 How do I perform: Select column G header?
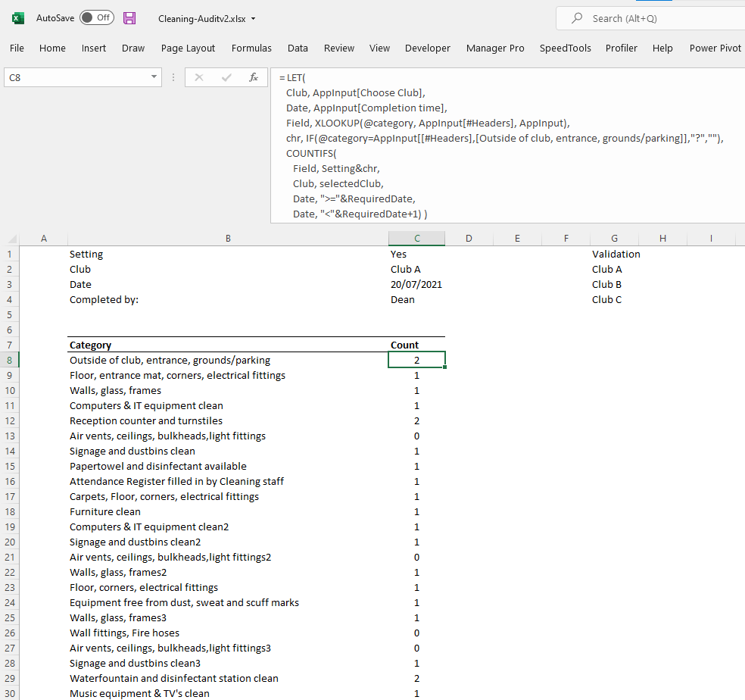[614, 238]
